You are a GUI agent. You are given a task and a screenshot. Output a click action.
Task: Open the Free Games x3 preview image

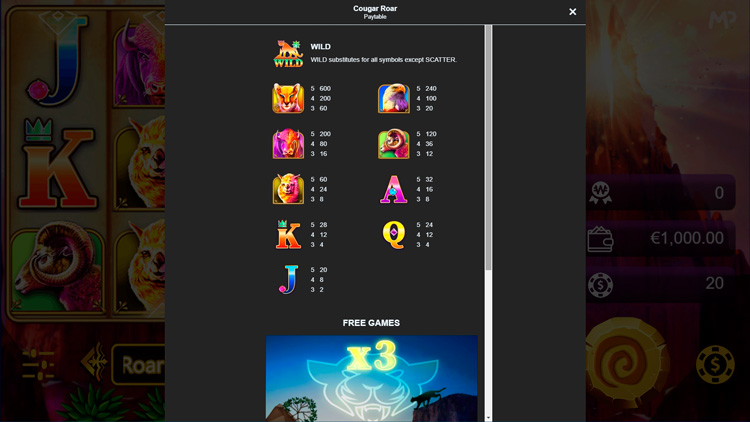[x=372, y=378]
